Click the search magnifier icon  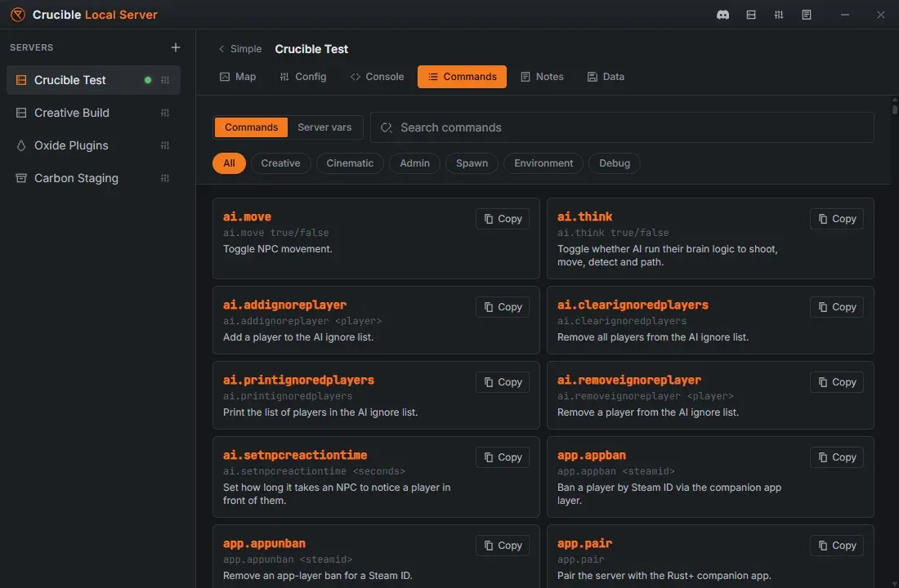click(x=387, y=127)
